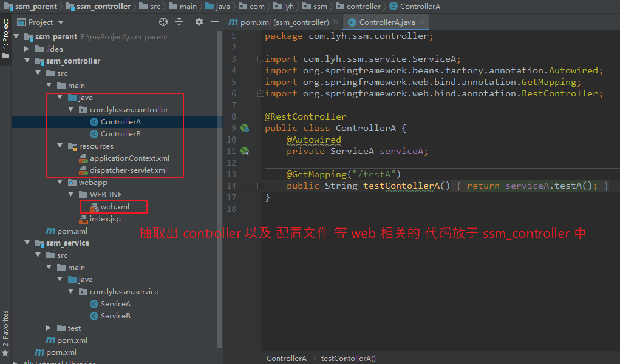This screenshot has height=364, width=620.
Task: Hide the Project panel with minimize icon
Action: pyautogui.click(x=215, y=22)
